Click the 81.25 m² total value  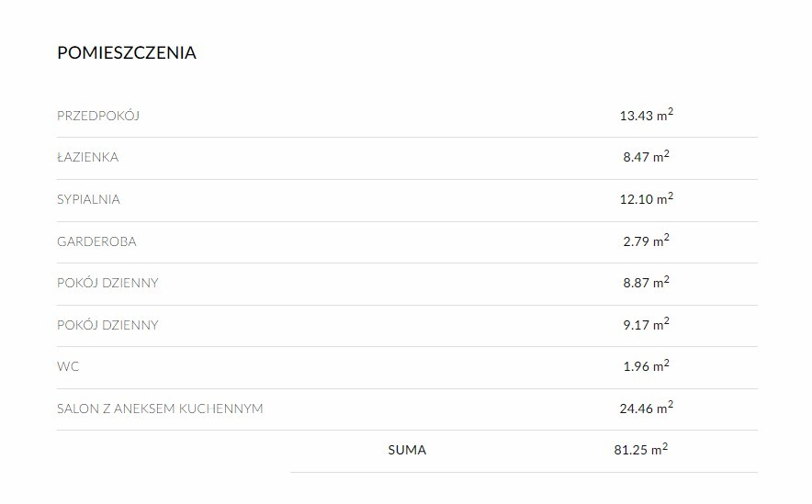coord(641,449)
